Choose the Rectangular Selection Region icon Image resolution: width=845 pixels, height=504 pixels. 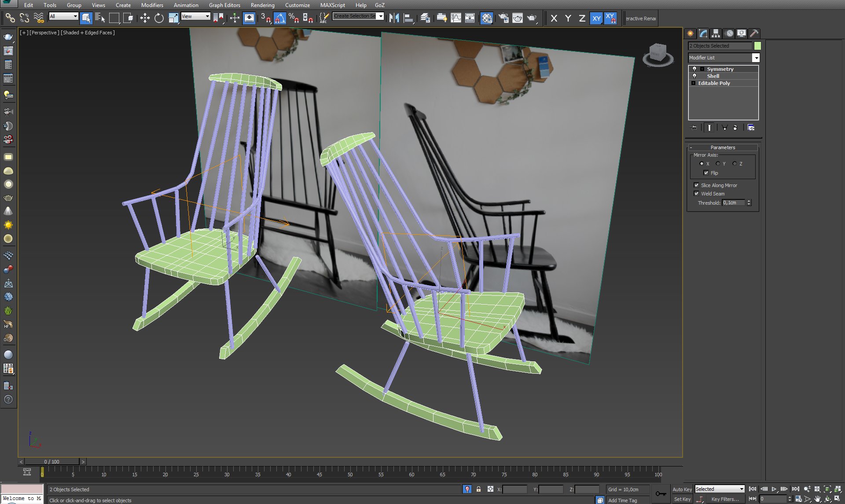pyautogui.click(x=114, y=18)
